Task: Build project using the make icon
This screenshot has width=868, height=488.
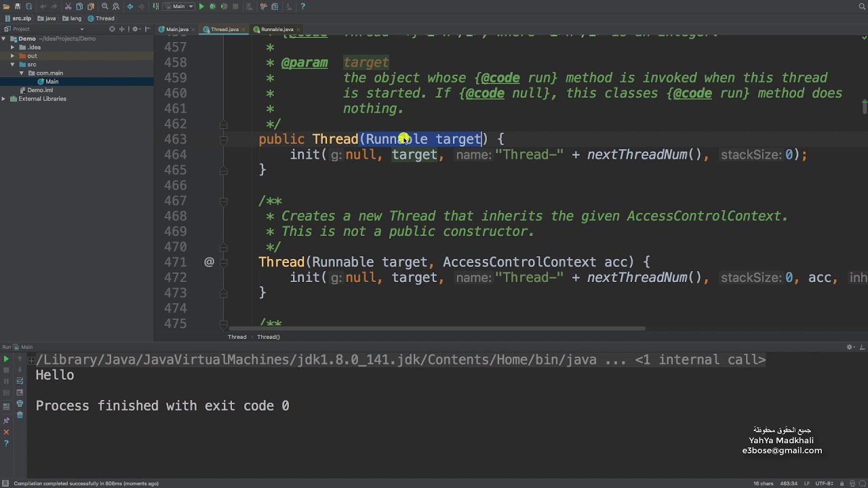Action: (155, 6)
